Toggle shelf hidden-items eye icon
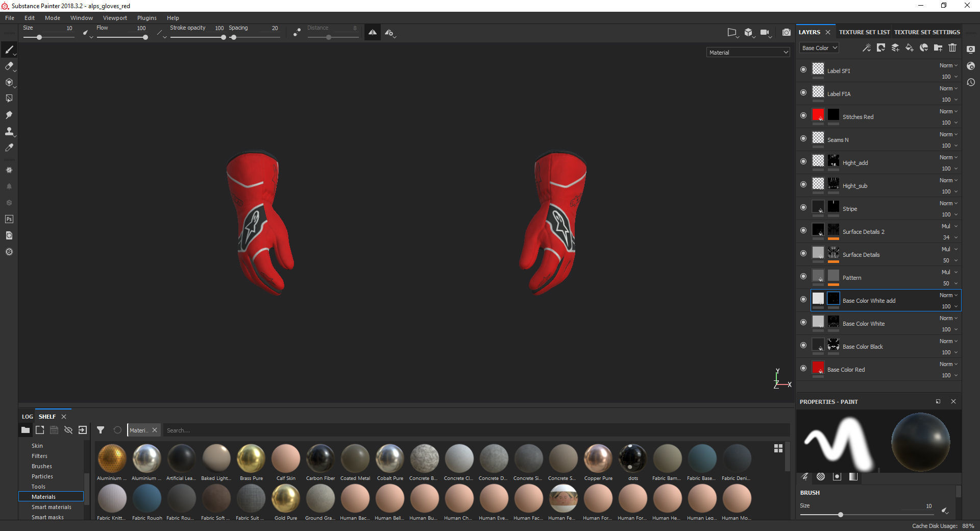 (x=68, y=430)
